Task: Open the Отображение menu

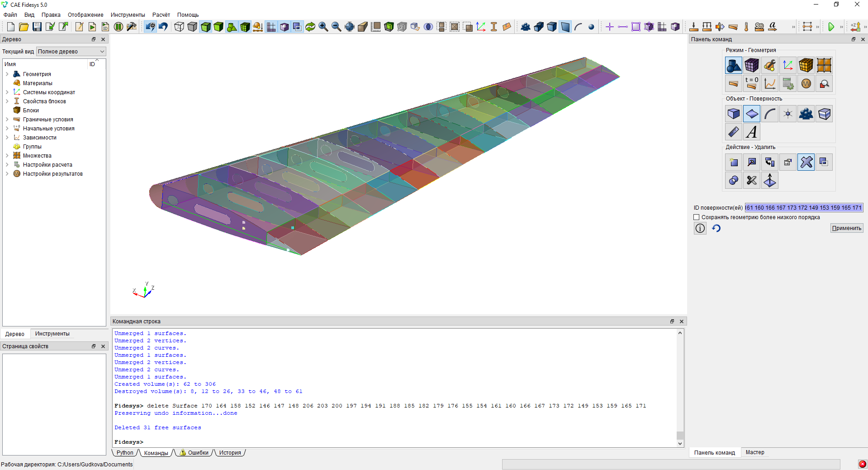Action: pyautogui.click(x=85, y=15)
